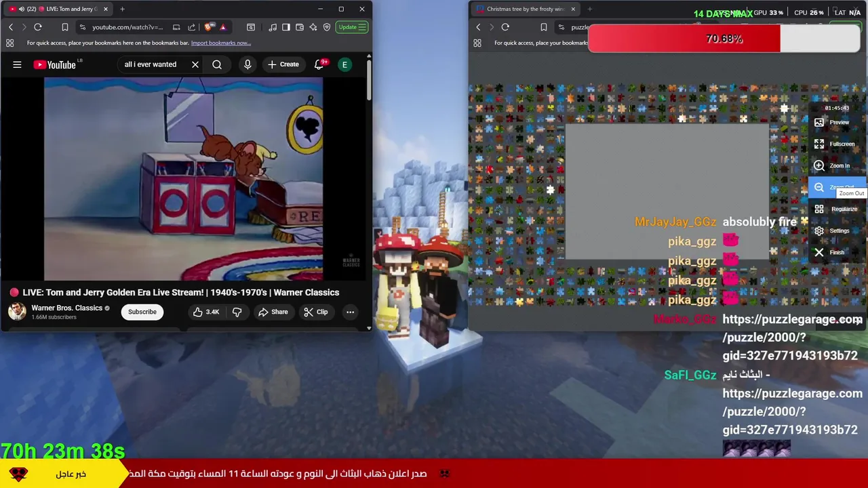Clear the YouTube search text
868x488 pixels.
[195, 64]
